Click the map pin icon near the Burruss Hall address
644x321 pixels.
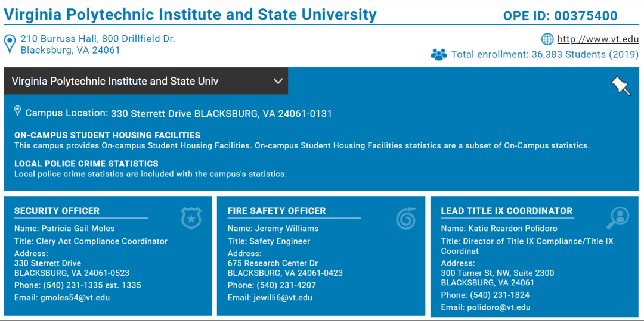click(10, 44)
